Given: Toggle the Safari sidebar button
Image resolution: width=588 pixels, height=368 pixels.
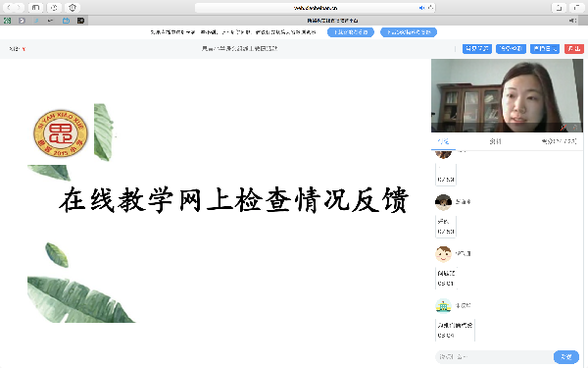Looking at the screenshot, I should click(35, 8).
